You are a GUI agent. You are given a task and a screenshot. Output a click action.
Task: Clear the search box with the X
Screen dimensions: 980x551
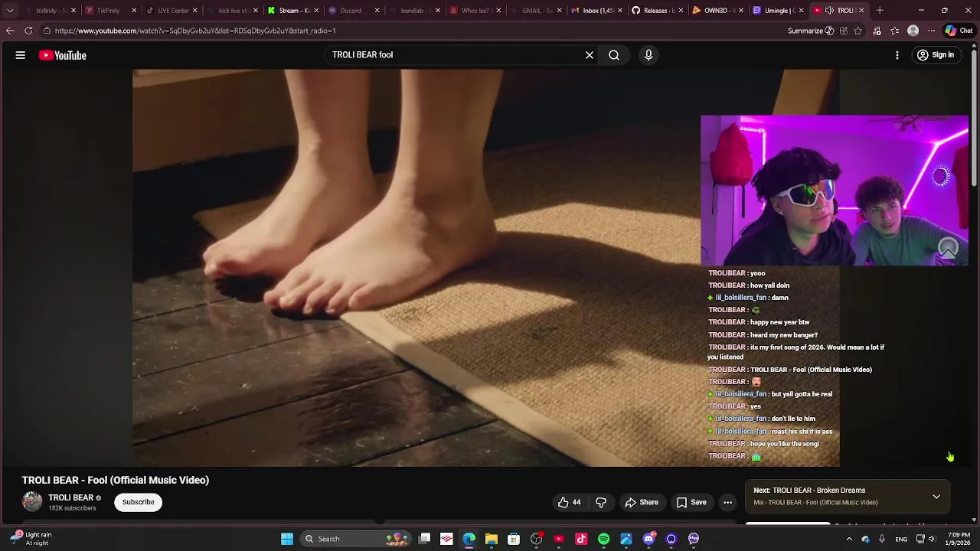[590, 55]
